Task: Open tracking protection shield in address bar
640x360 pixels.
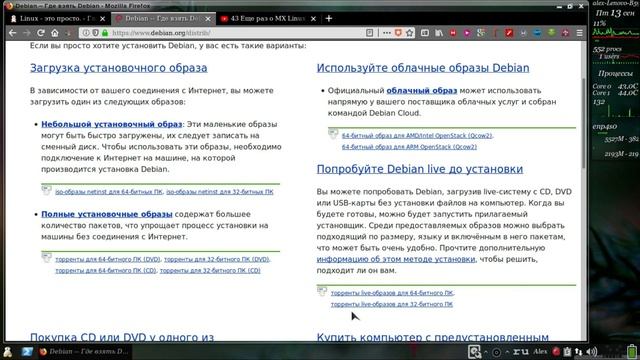Action: [x=95, y=33]
